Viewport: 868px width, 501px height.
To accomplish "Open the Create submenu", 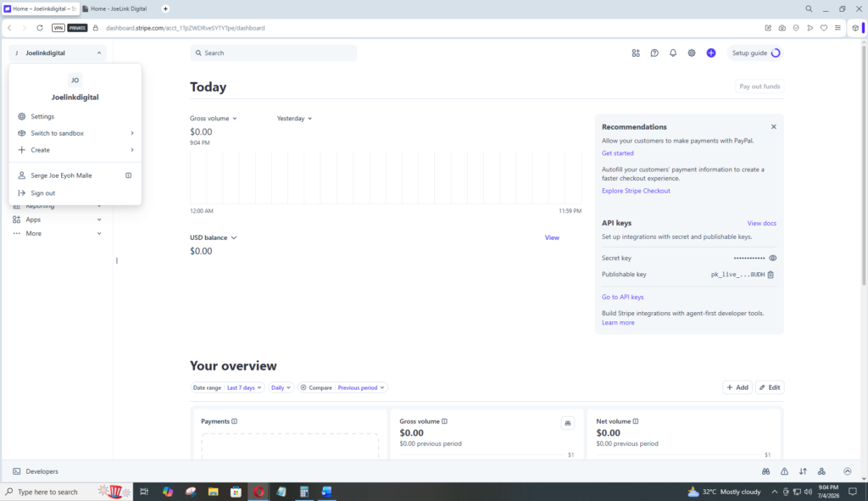I will 75,150.
